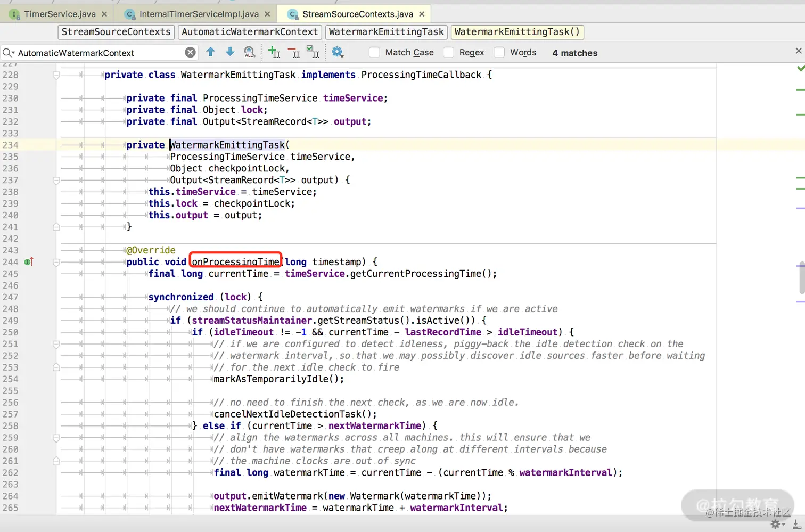The width and height of the screenshot is (805, 532).
Task: Click 'getCurrentProcessingTime' on line 245
Action: pyautogui.click(x=415, y=274)
